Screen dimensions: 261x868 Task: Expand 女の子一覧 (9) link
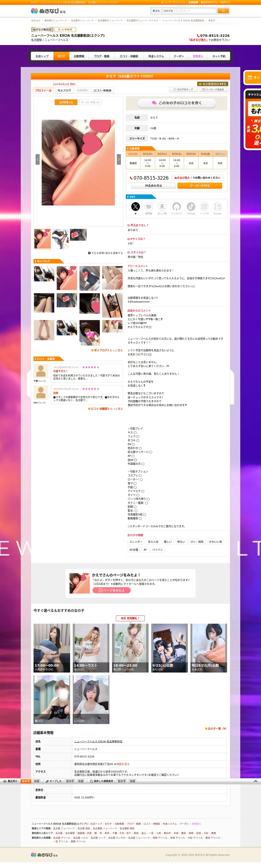click(216, 729)
